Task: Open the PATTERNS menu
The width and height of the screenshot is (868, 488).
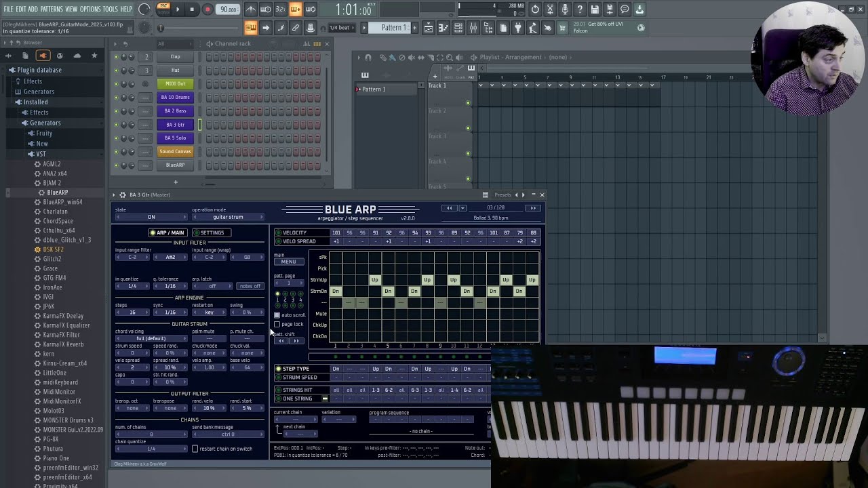Action: (52, 9)
